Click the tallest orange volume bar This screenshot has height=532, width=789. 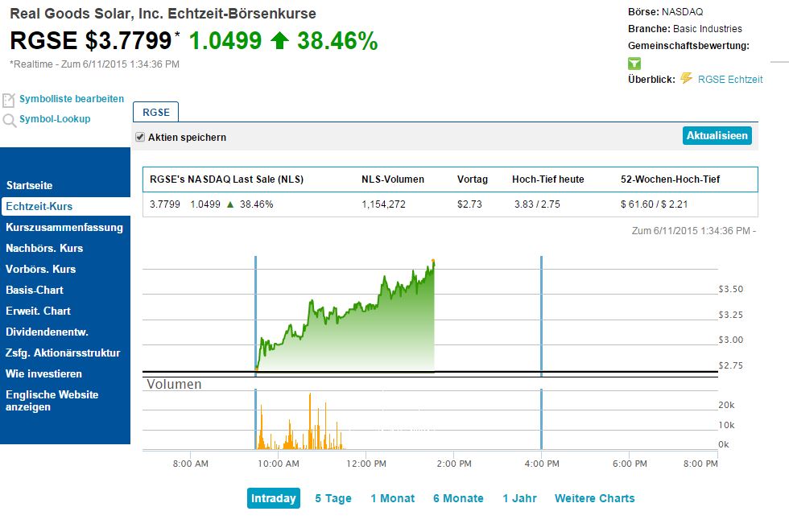(x=310, y=422)
